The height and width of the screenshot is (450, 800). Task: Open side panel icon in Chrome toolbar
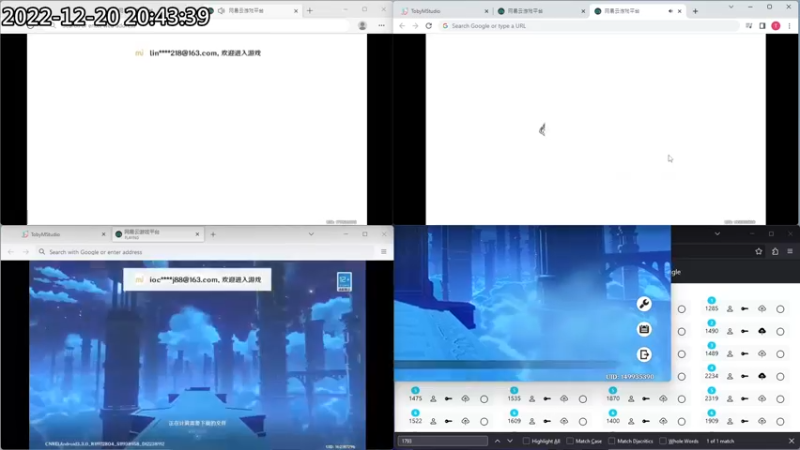pyautogui.click(x=762, y=26)
